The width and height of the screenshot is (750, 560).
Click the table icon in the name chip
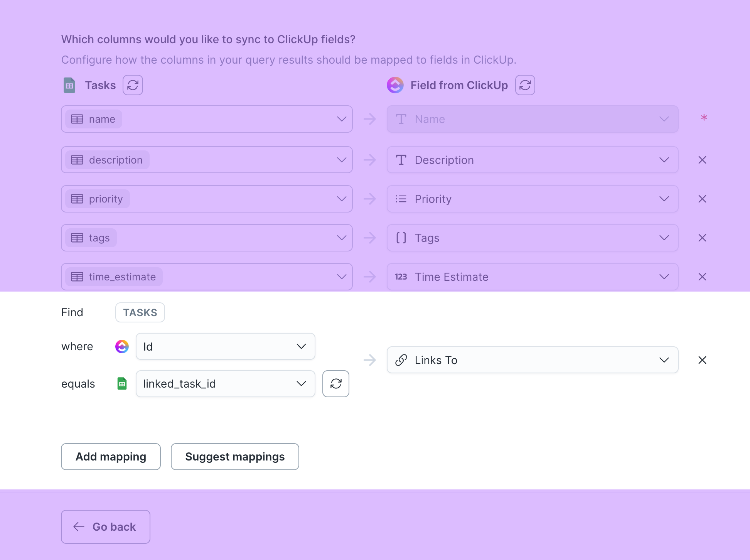tap(77, 119)
